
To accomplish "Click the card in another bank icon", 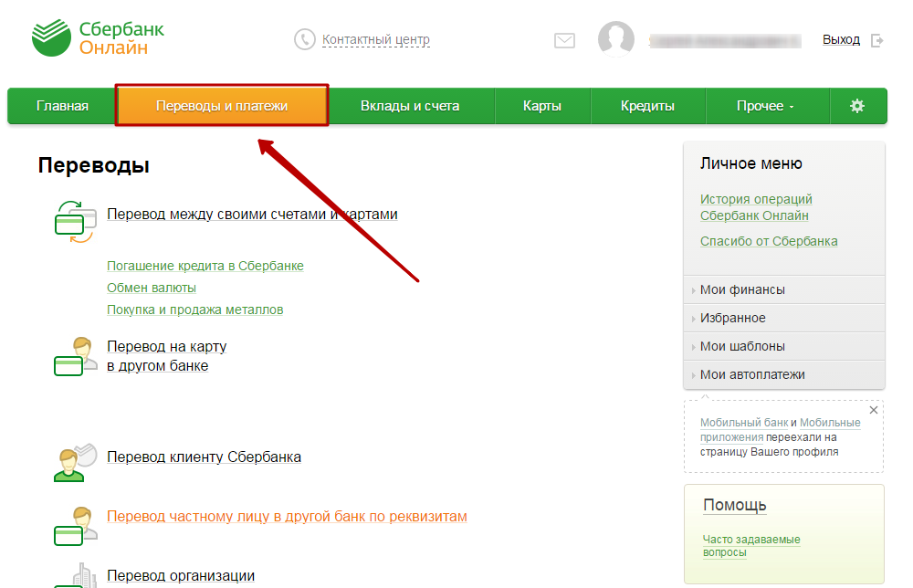I will pos(76,356).
